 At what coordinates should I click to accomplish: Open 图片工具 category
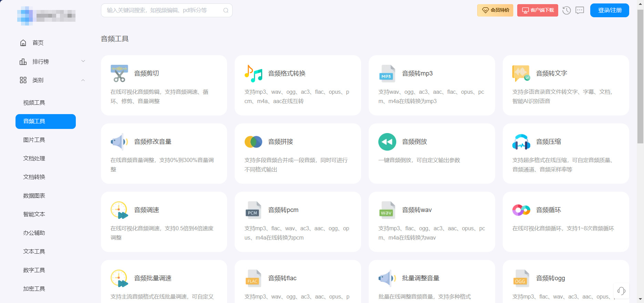point(34,140)
